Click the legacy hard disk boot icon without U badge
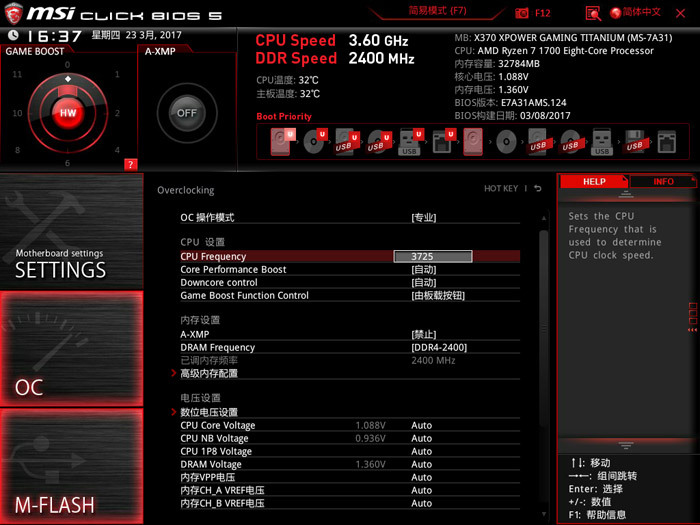Screen dimensions: 700x525 click(x=473, y=142)
